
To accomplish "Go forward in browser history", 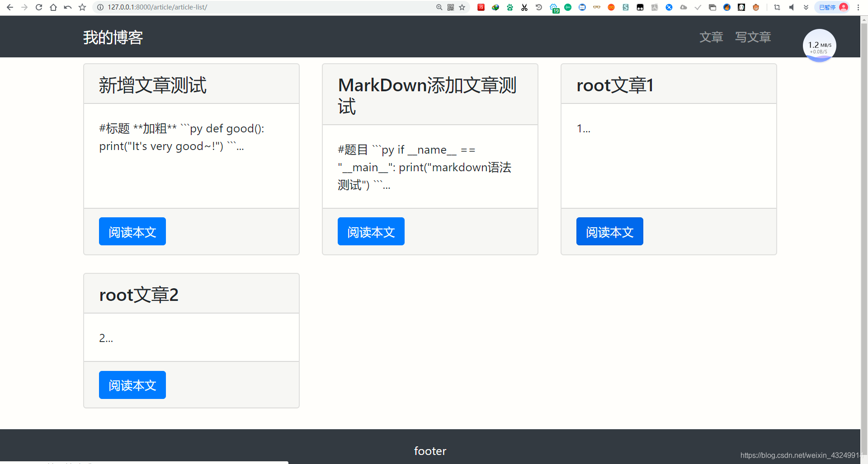I will pyautogui.click(x=24, y=7).
